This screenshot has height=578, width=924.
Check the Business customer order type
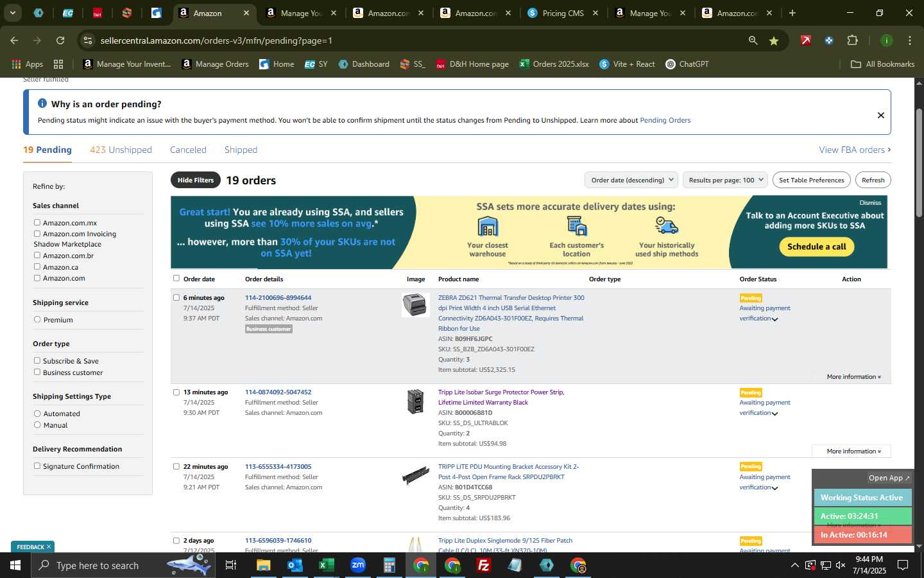click(x=37, y=372)
